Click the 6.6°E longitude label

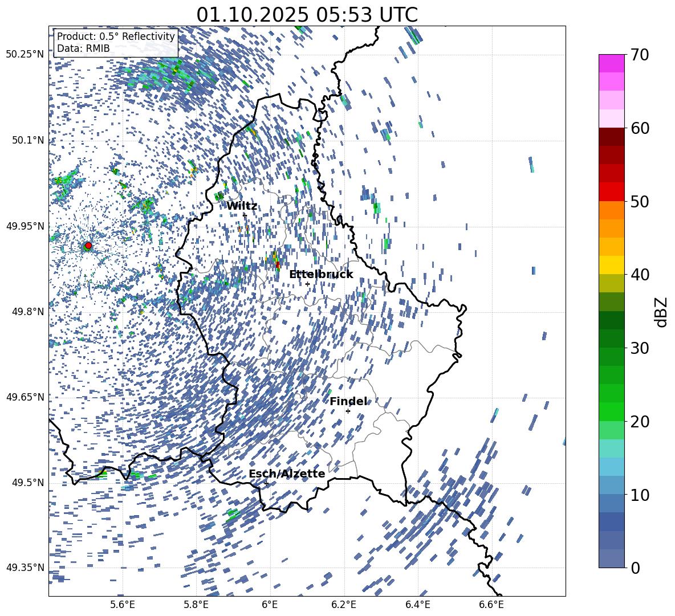pyautogui.click(x=491, y=605)
